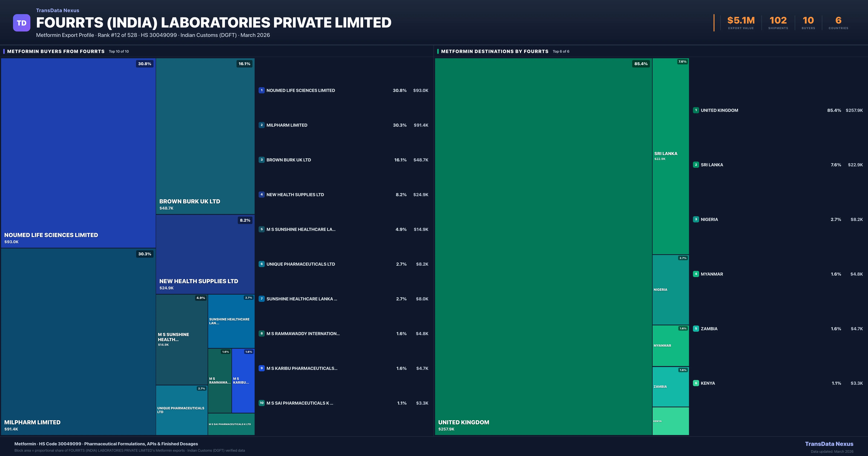Click rank badge 1 beside United Kingdom

coord(696,110)
